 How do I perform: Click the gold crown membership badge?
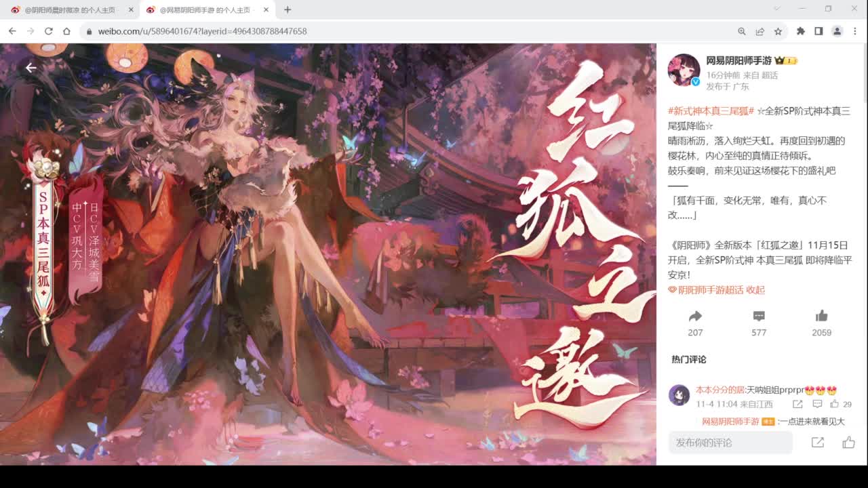[785, 61]
